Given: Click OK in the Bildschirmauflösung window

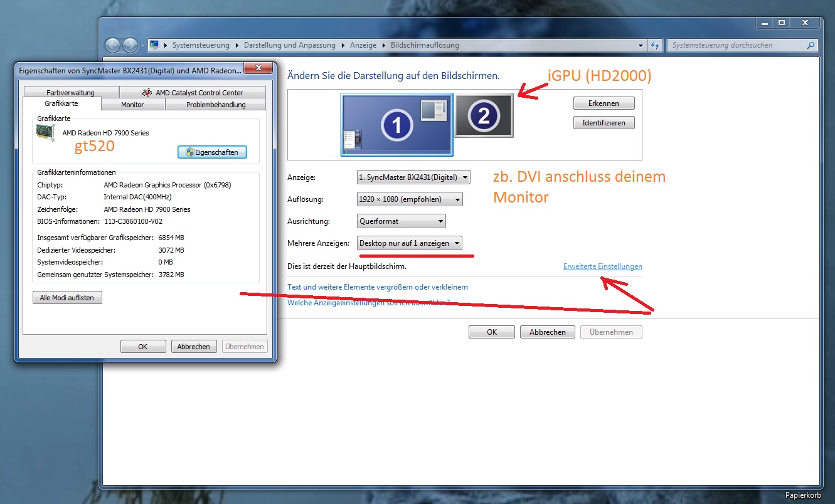Looking at the screenshot, I should click(492, 332).
